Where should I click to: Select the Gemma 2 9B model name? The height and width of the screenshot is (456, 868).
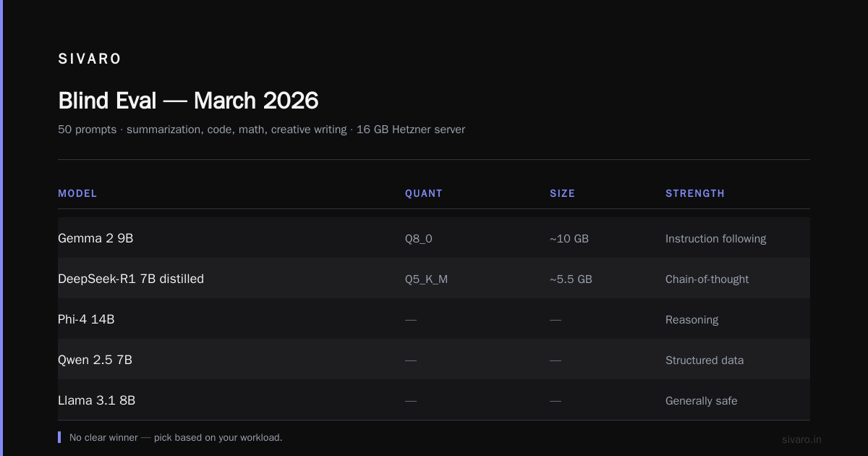[95, 238]
